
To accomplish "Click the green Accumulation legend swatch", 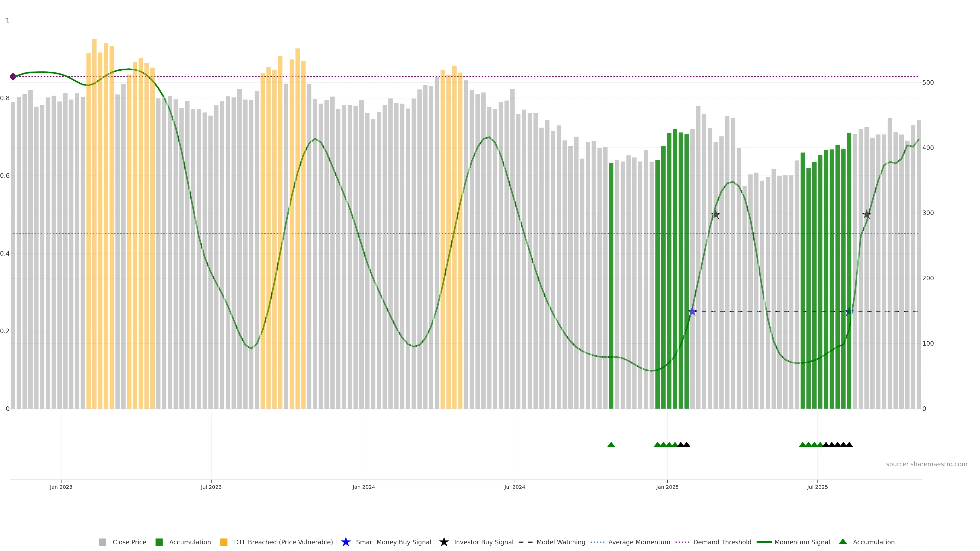I will (159, 542).
